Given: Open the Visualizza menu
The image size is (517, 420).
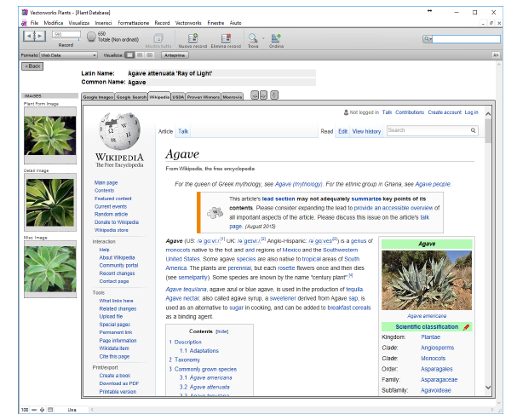Looking at the screenshot, I should point(79,23).
